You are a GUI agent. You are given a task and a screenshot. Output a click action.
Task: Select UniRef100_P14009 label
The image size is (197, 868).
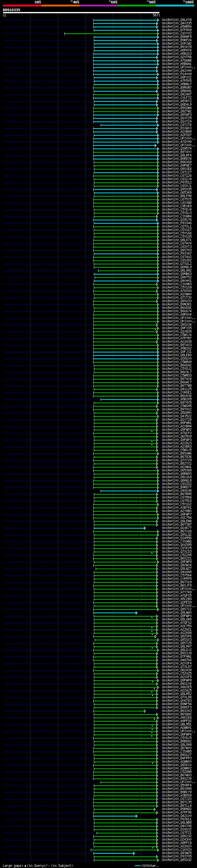pos(176,74)
